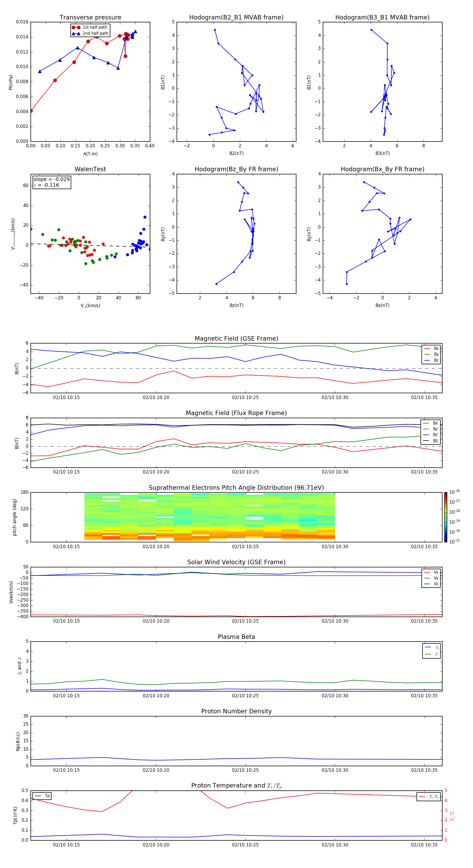Select the Bz' legend entry in Flux Rope panel
Image resolution: width=473 pixels, height=868 pixels.
[x=431, y=435]
